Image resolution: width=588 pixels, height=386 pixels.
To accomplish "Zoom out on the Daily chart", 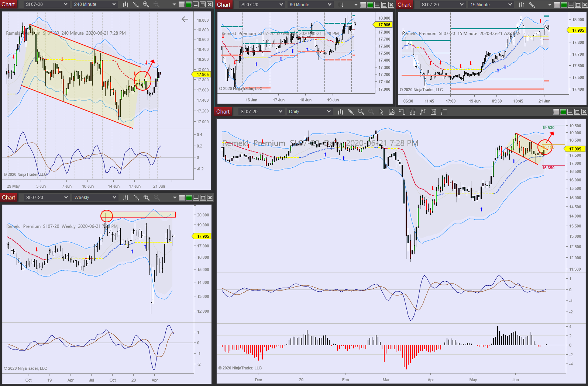I will [x=371, y=112].
